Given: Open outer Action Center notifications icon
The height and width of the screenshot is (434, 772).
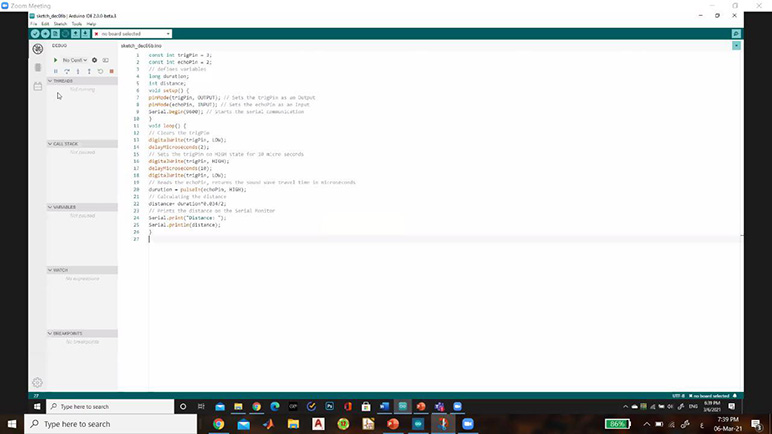Looking at the screenshot, I should [757, 424].
